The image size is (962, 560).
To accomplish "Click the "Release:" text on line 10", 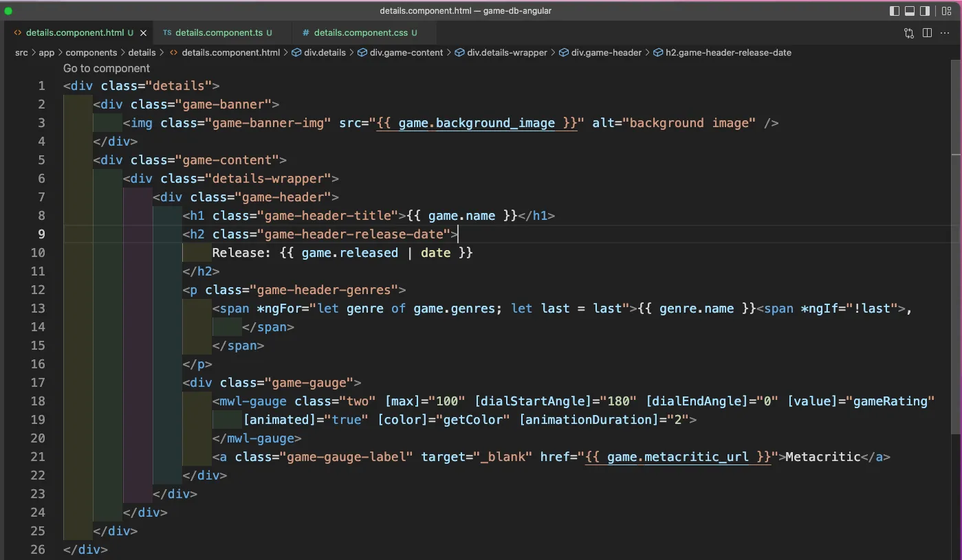I will [x=242, y=253].
